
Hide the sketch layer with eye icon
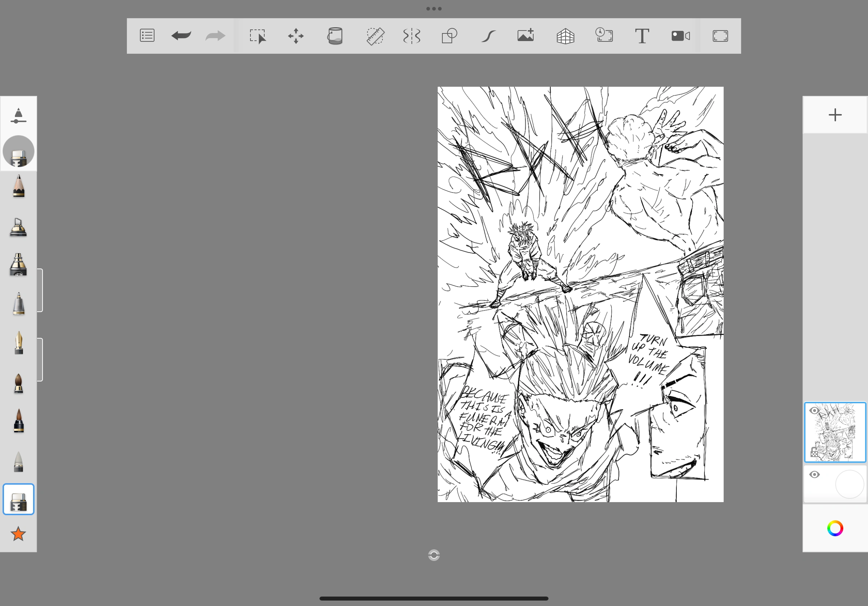pos(814,411)
